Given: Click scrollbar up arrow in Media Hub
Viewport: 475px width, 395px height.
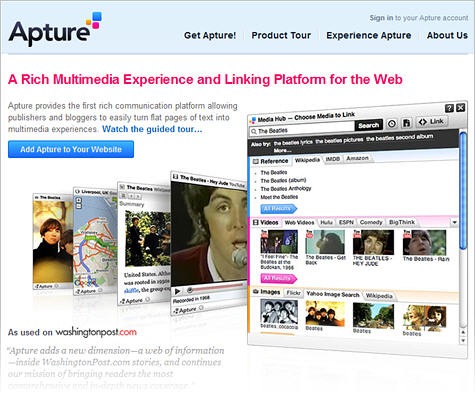Looking at the screenshot, I should point(462,332).
